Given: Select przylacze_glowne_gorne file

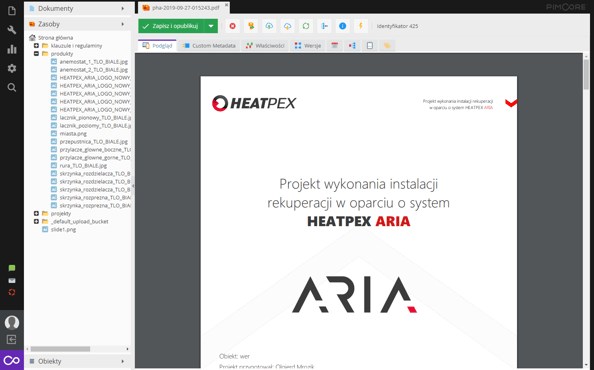Looking at the screenshot, I should pos(95,157).
